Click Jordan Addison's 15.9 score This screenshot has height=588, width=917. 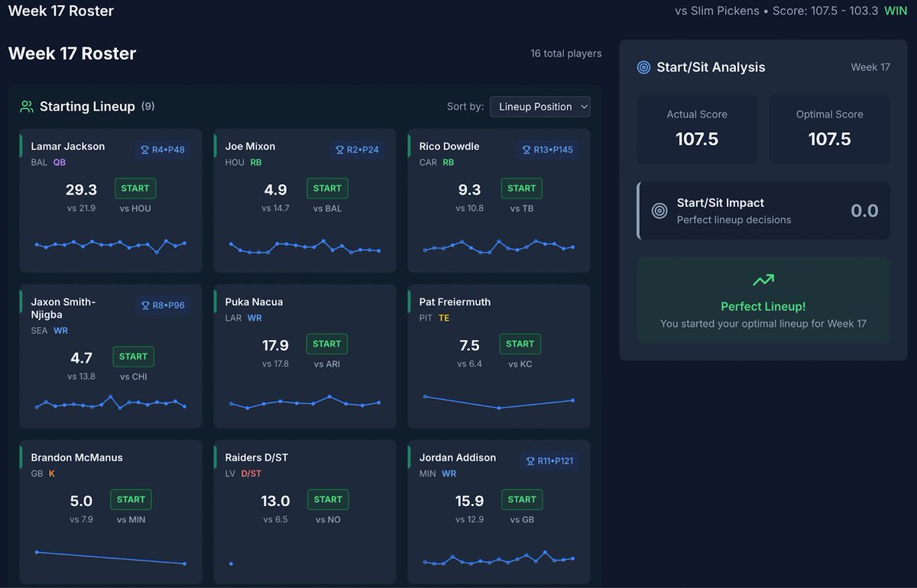coord(469,502)
